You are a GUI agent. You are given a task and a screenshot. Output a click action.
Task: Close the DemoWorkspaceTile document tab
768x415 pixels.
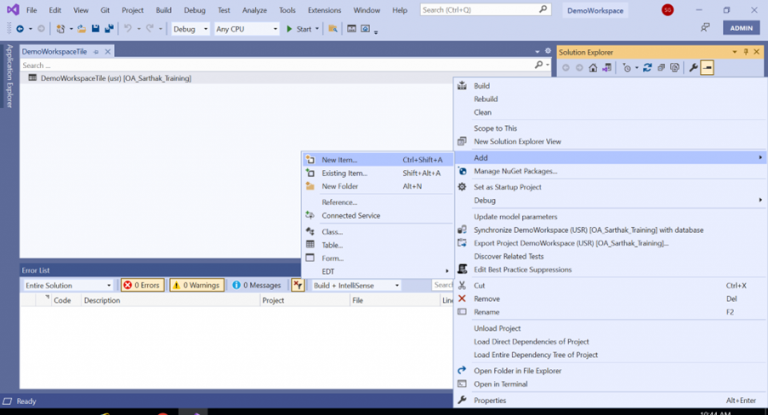point(108,51)
